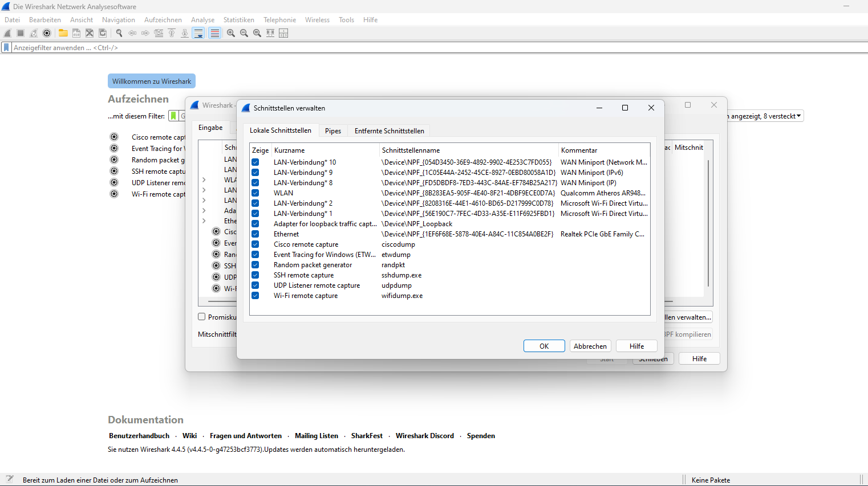Image resolution: width=868 pixels, height=486 pixels.
Task: Select the ciscodump interface name cell
Action: 398,244
